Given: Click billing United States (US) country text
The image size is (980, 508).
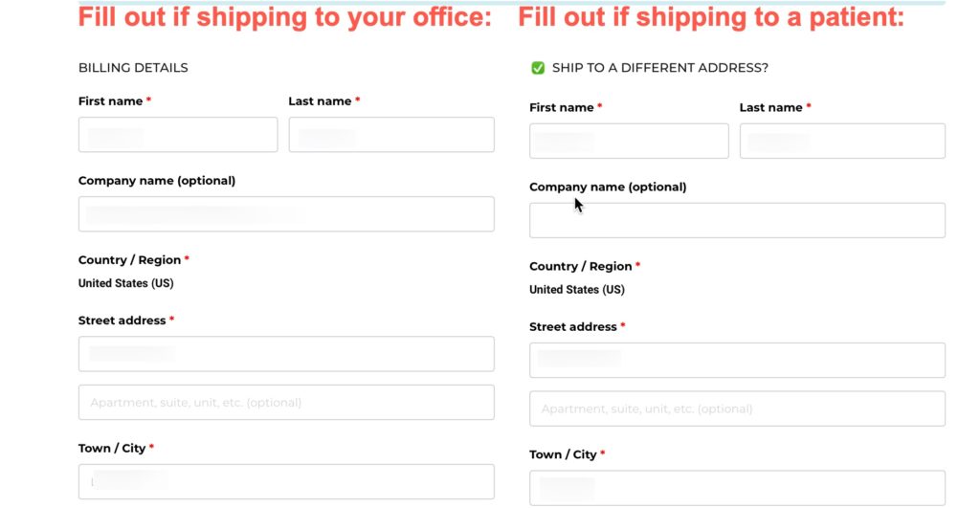Looking at the screenshot, I should [x=125, y=283].
